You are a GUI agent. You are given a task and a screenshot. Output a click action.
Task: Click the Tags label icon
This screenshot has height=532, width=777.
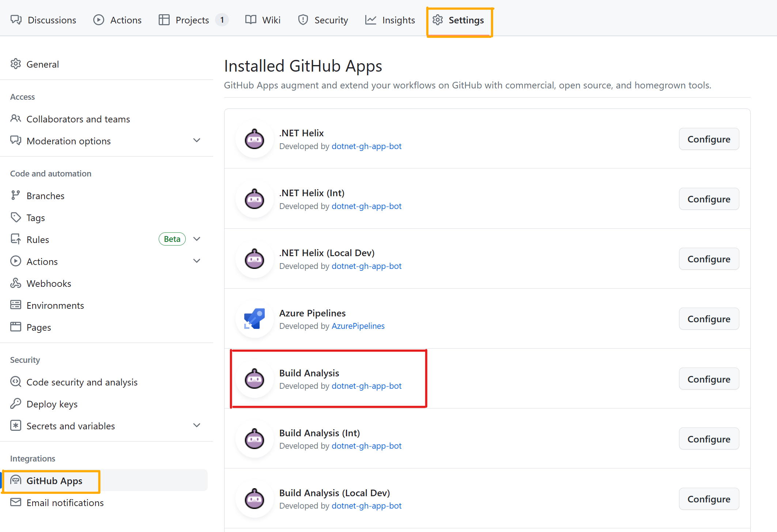16,217
